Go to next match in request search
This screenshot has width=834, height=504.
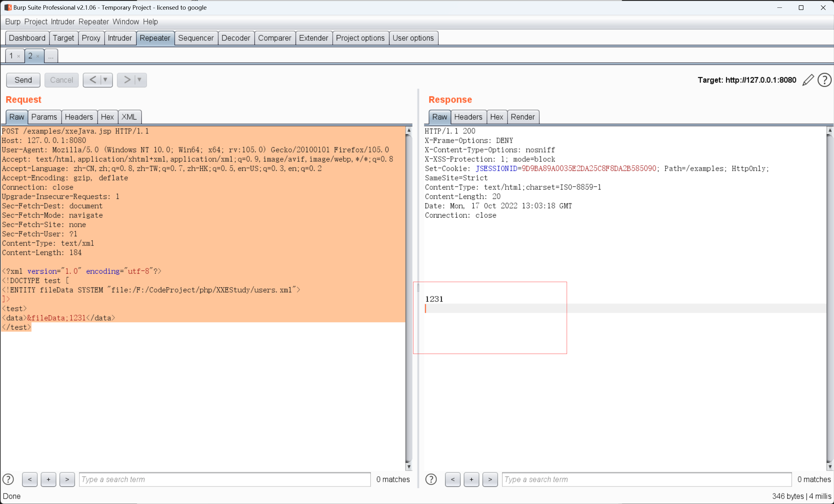tap(67, 479)
